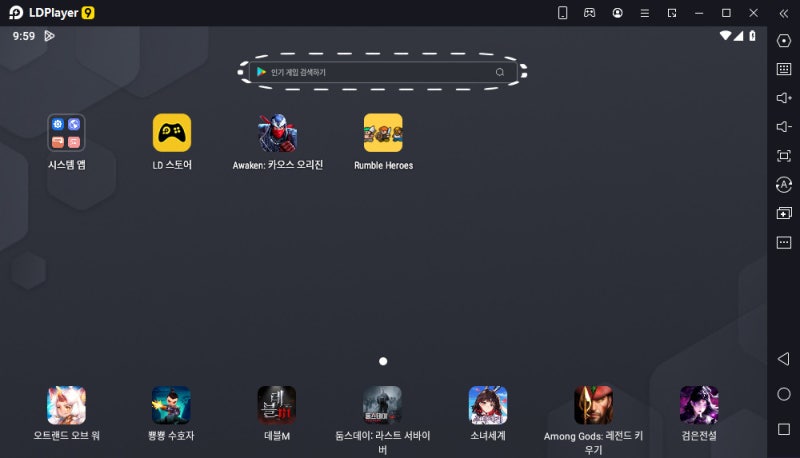The height and width of the screenshot is (458, 800).
Task: Collapse the right sidebar with double chevron
Action: click(x=784, y=14)
